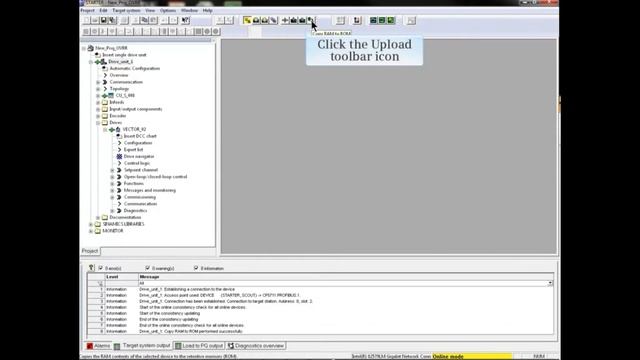Expand the Encoder folder
Image resolution: width=640 pixels, height=360 pixels.
(98, 116)
